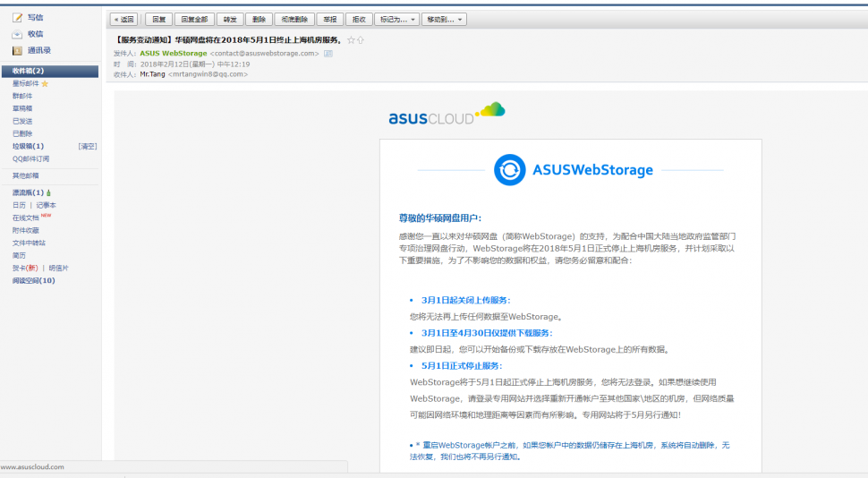Click the asusCLOUD logo image
Viewport: 868px width, 478px height.
[447, 114]
